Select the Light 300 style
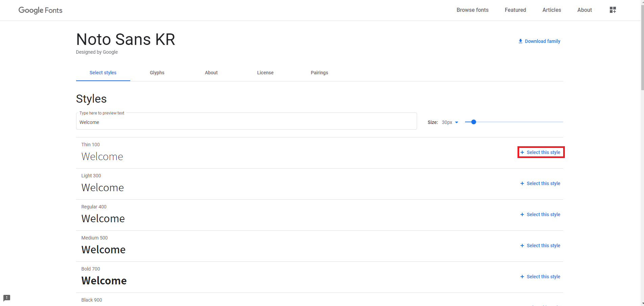Viewport: 644px width, 306px height. tap(540, 183)
